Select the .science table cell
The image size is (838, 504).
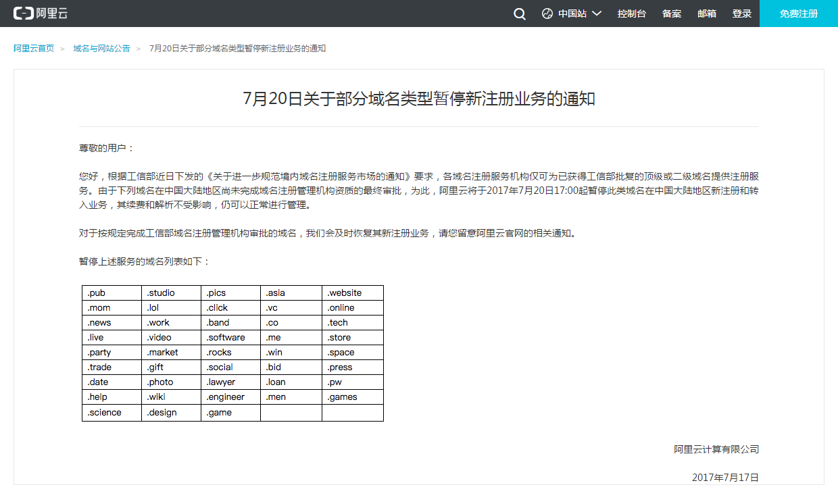(112, 413)
